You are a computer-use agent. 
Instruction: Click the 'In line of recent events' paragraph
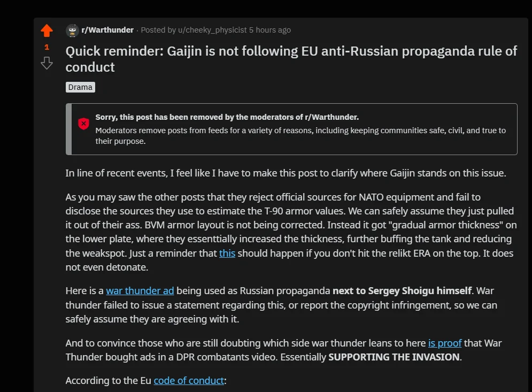click(286, 173)
